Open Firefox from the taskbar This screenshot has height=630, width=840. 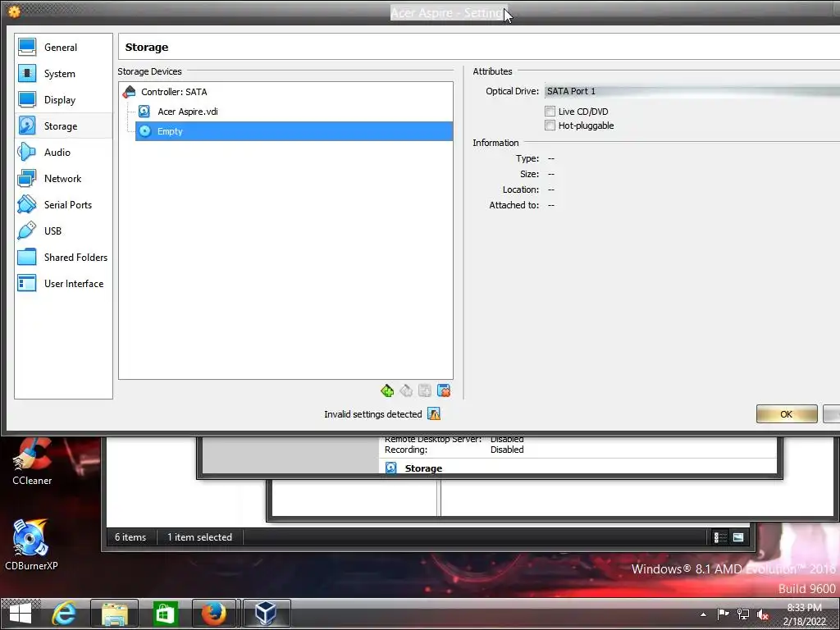(214, 614)
